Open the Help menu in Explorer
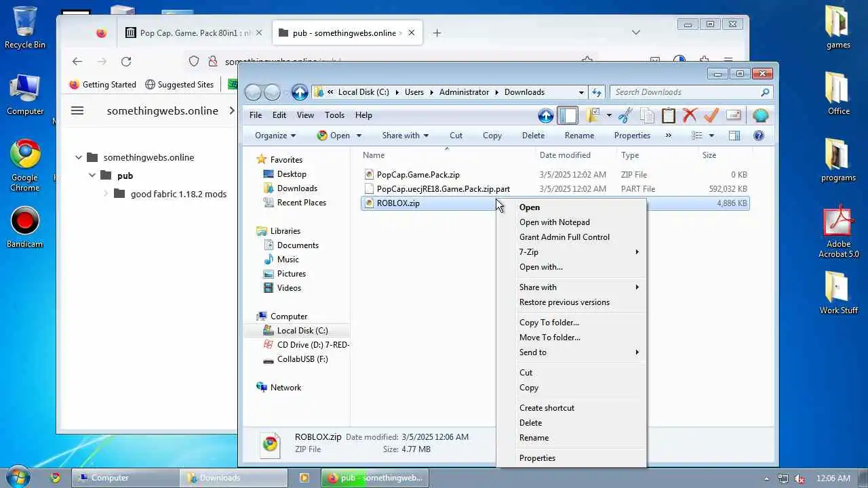Viewport: 868px width, 488px height. (363, 115)
